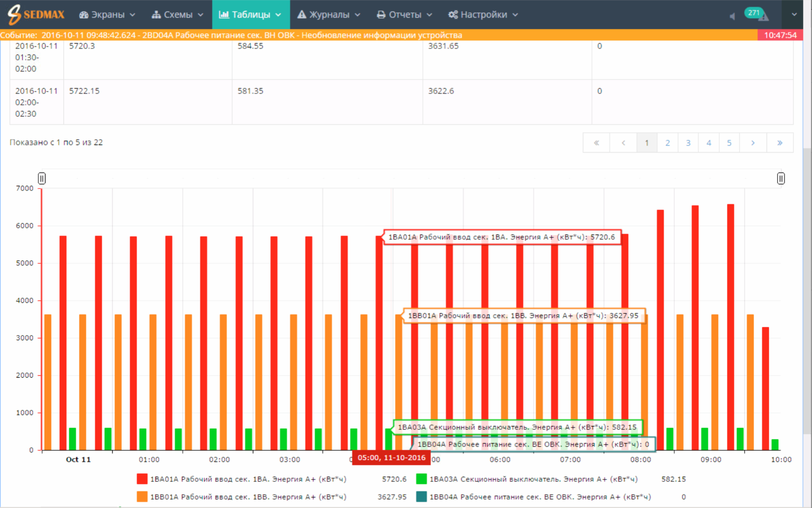Go to previous table page
812x508 pixels.
pos(623,143)
